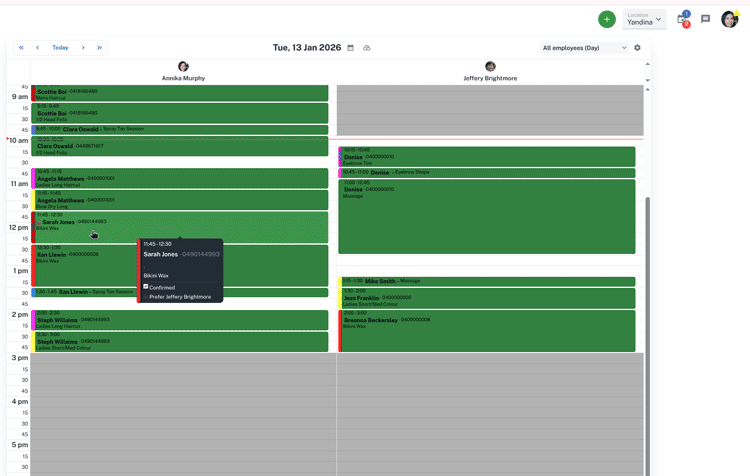750x476 pixels.
Task: Go to previous day arrow
Action: pyautogui.click(x=38, y=48)
